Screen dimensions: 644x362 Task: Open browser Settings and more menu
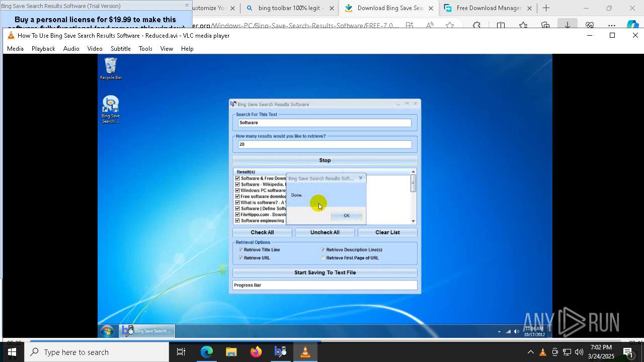[x=611, y=25]
